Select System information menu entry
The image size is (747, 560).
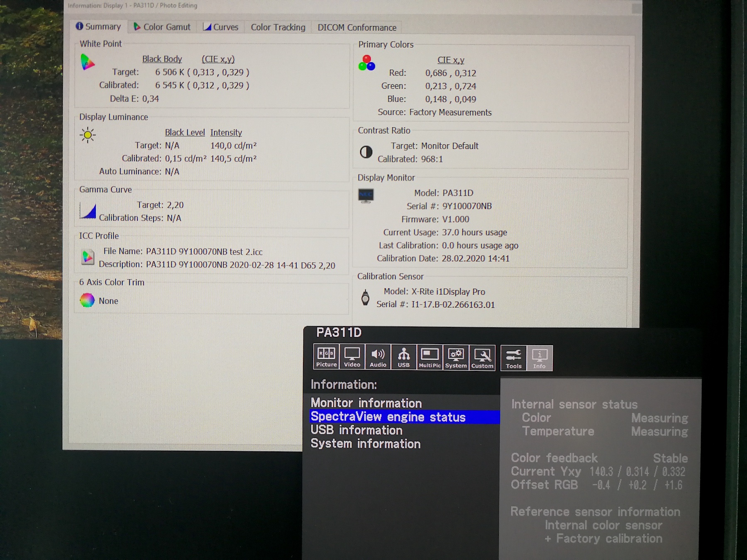pos(365,444)
